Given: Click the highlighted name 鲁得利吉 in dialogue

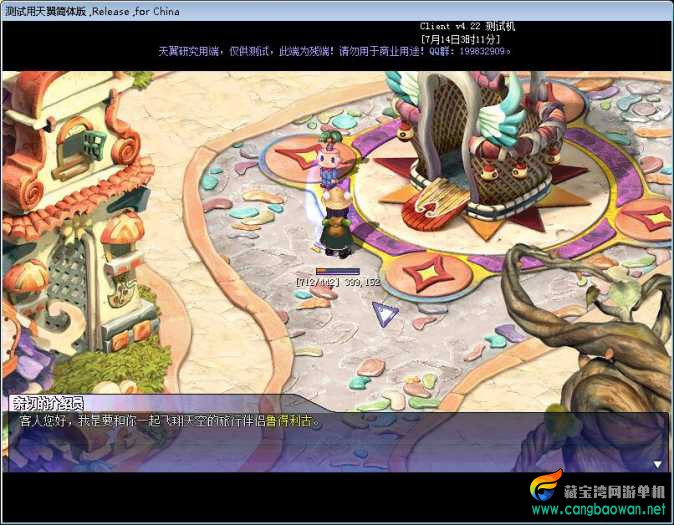Looking at the screenshot, I should pyautogui.click(x=289, y=421).
